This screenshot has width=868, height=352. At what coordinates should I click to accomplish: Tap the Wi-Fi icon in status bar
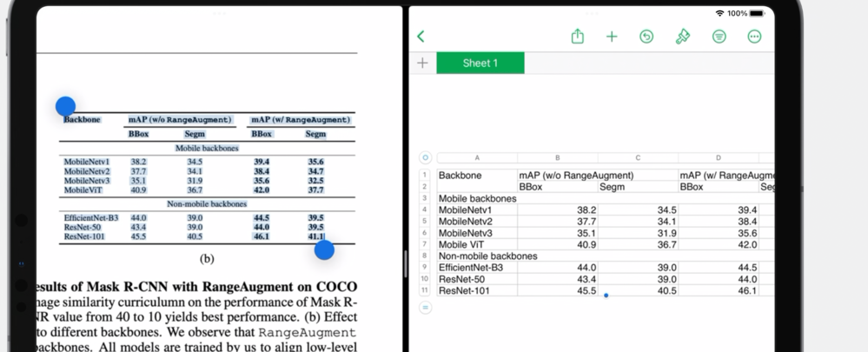(x=719, y=13)
